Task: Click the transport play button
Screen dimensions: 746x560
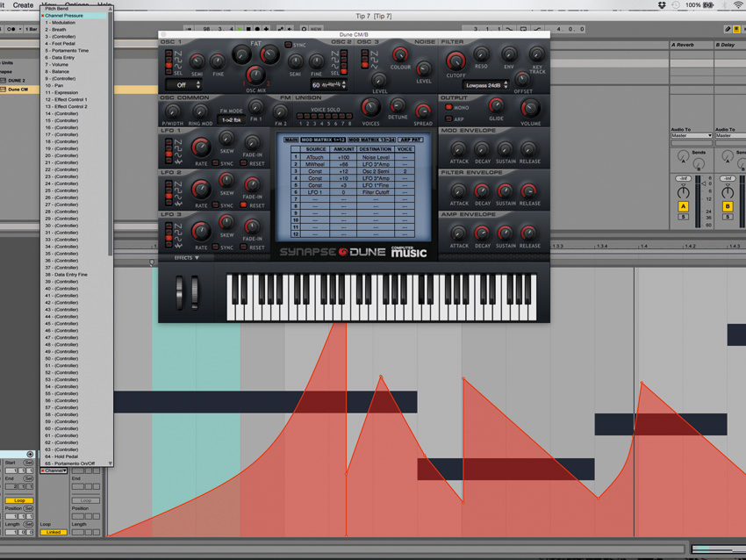Action: tap(240, 29)
